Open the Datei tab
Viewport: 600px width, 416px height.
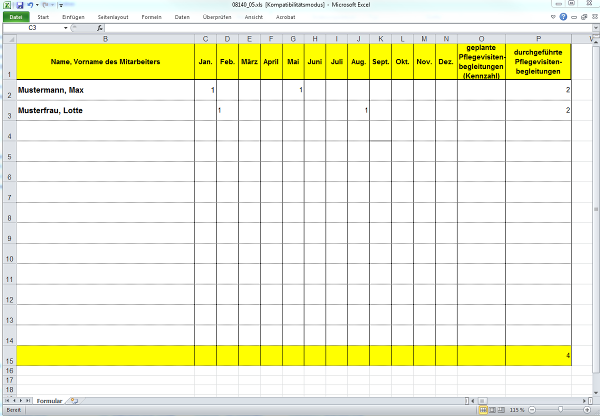coord(16,17)
